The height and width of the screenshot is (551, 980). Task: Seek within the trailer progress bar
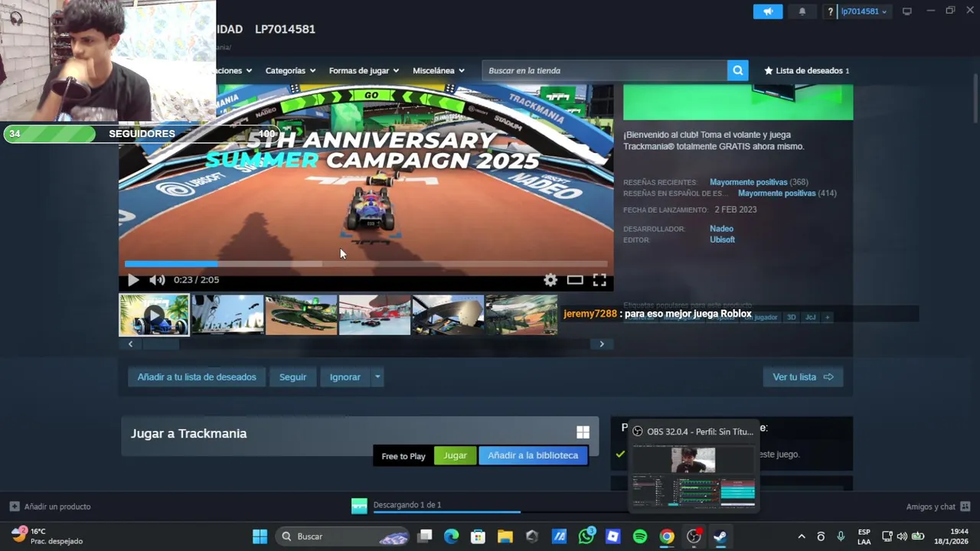coord(366,264)
